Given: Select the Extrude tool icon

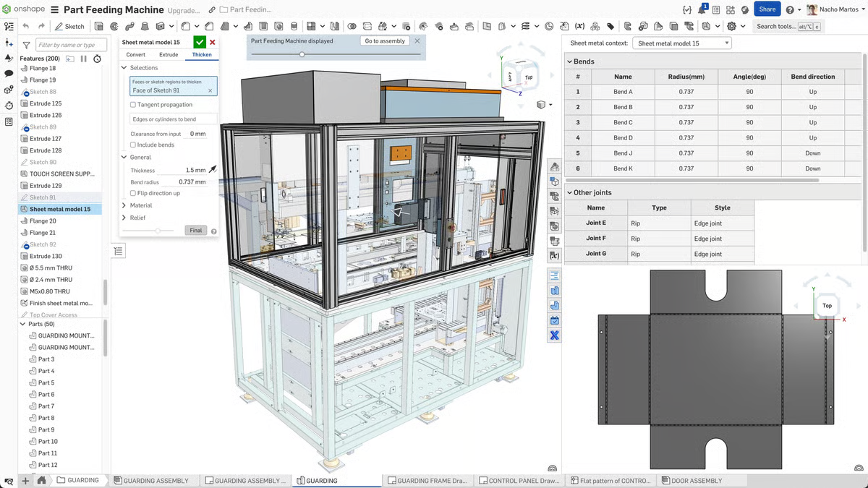Looking at the screenshot, I should click(x=99, y=26).
